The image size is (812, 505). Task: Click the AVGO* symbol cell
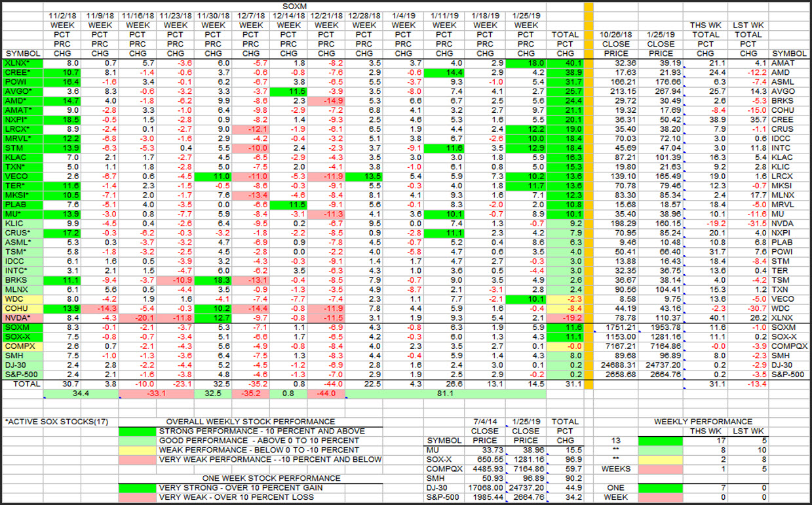(x=22, y=91)
